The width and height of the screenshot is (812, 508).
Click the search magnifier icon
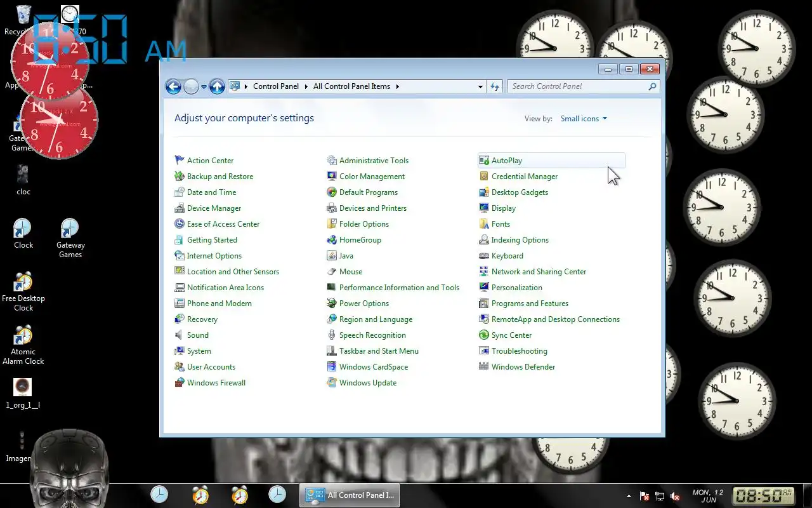[652, 86]
